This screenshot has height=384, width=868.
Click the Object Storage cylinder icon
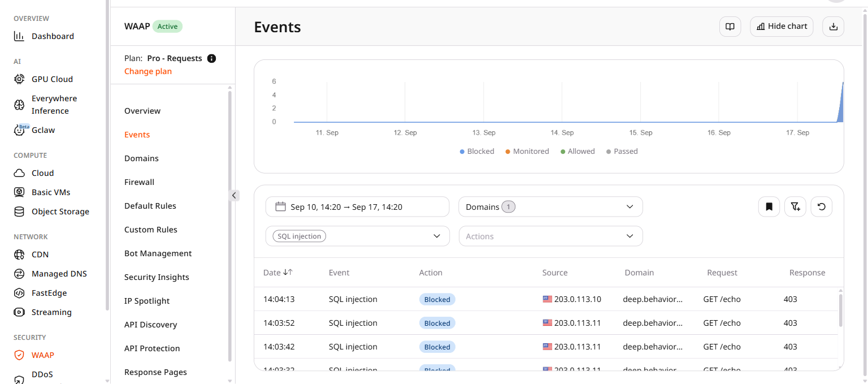pos(19,212)
